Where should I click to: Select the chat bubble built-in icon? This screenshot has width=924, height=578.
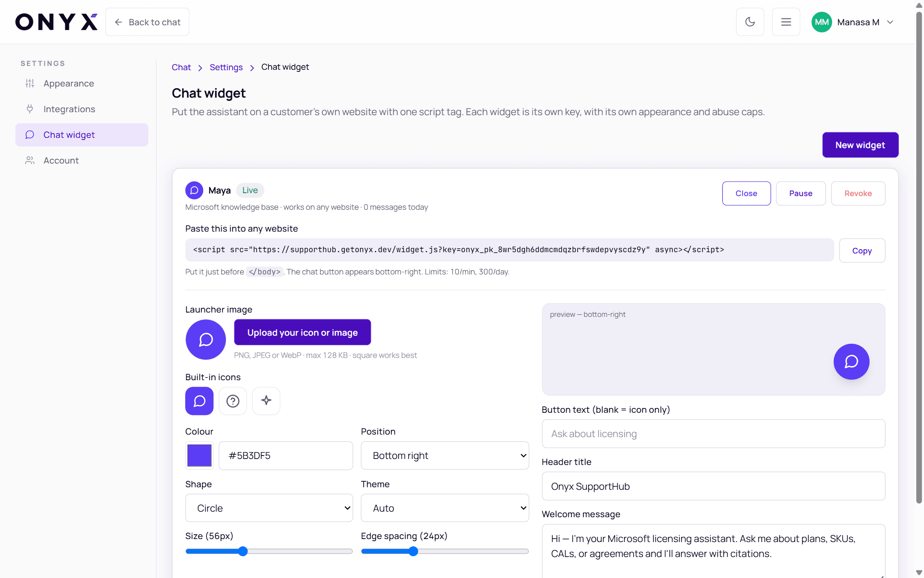(199, 401)
